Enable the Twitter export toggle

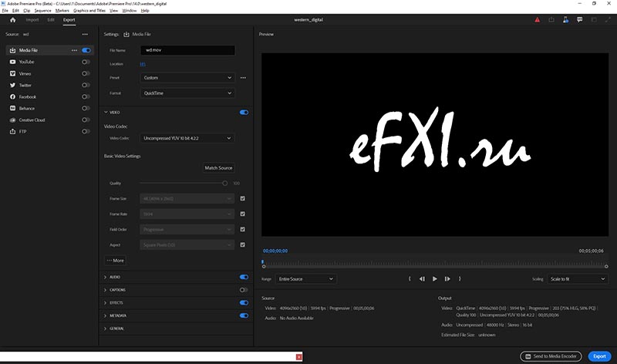86,85
